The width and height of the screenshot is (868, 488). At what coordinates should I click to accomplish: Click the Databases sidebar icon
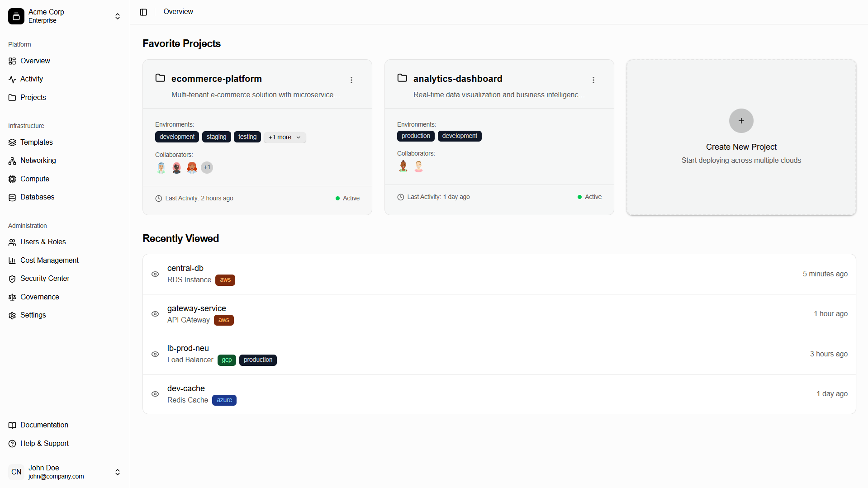click(x=12, y=198)
